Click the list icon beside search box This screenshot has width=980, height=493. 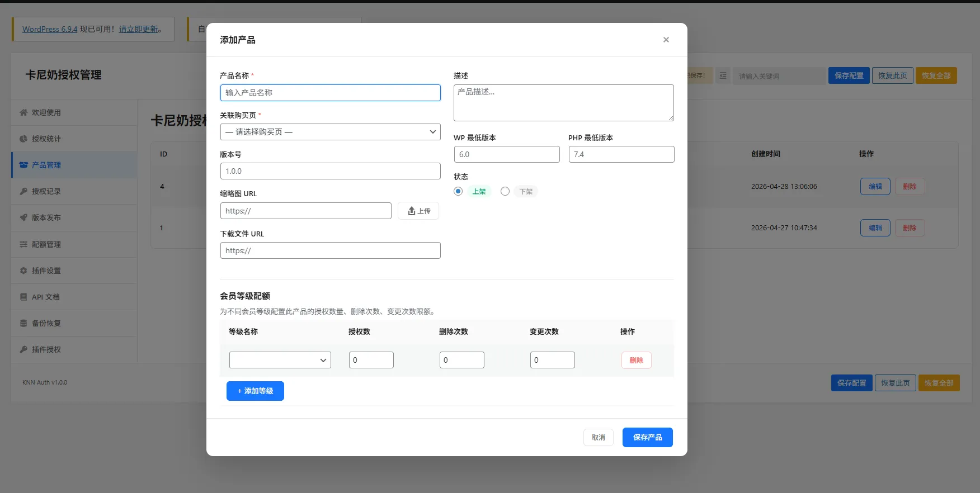click(x=723, y=75)
